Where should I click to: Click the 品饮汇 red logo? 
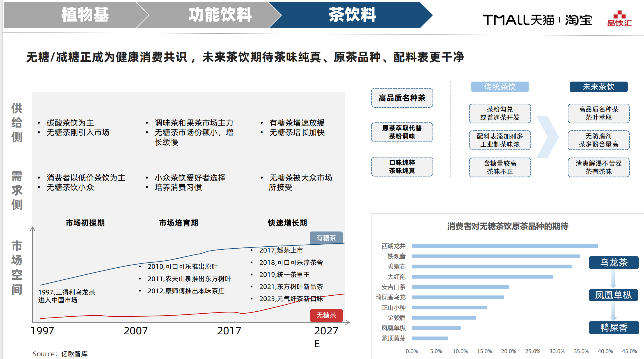pyautogui.click(x=620, y=19)
